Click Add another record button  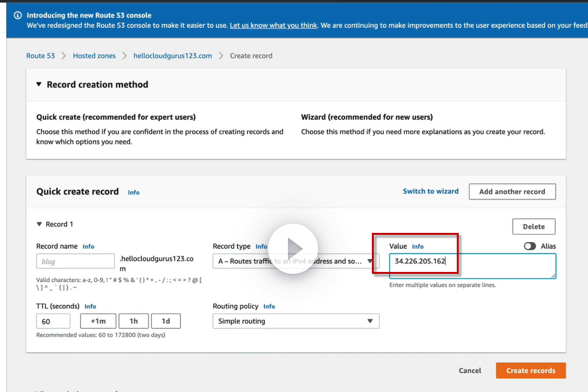[512, 191]
